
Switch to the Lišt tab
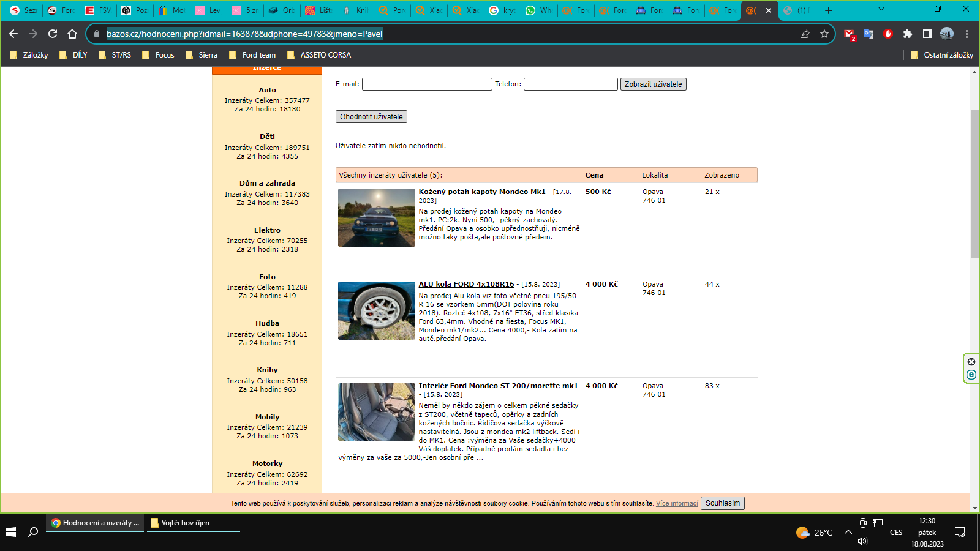point(318,10)
